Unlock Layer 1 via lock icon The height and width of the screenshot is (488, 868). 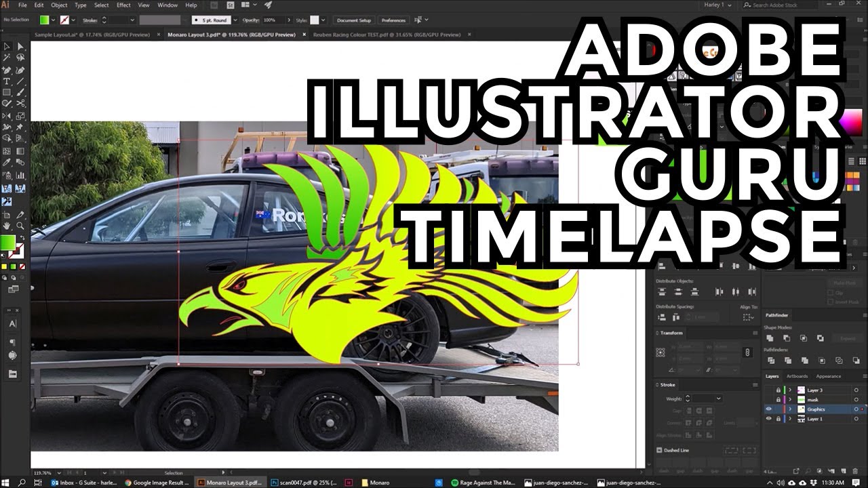[778, 419]
